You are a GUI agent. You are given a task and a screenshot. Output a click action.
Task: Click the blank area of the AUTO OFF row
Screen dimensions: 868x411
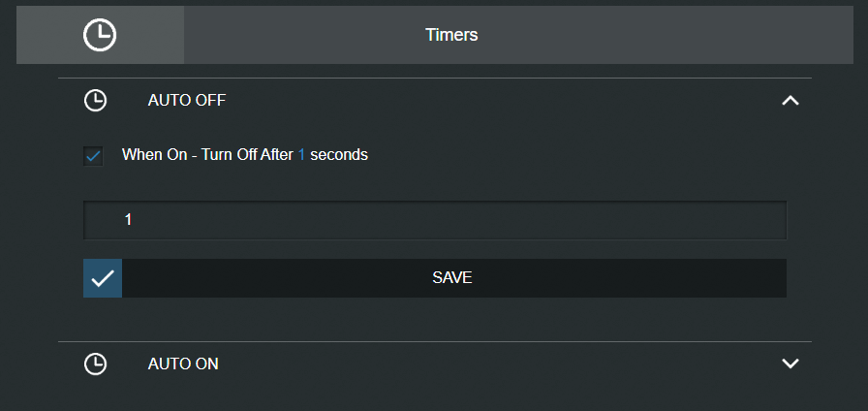[498, 101]
